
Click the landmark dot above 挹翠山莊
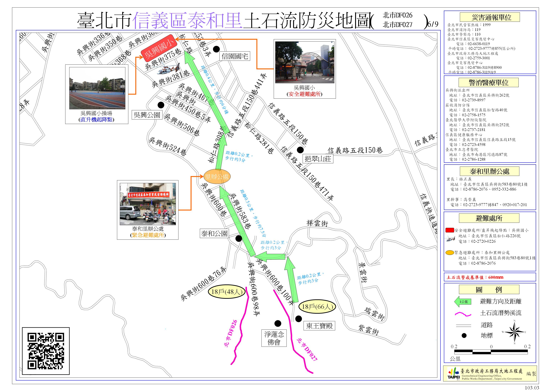tap(300, 150)
